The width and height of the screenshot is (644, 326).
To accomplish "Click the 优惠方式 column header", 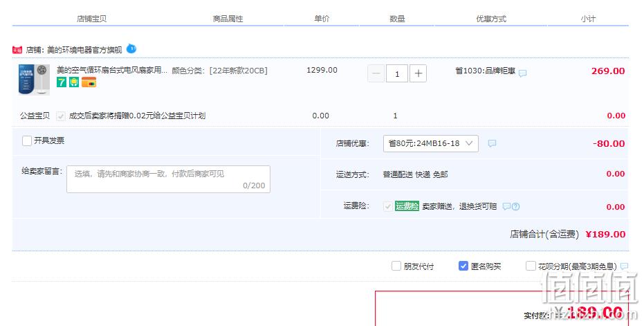I will coord(491,19).
